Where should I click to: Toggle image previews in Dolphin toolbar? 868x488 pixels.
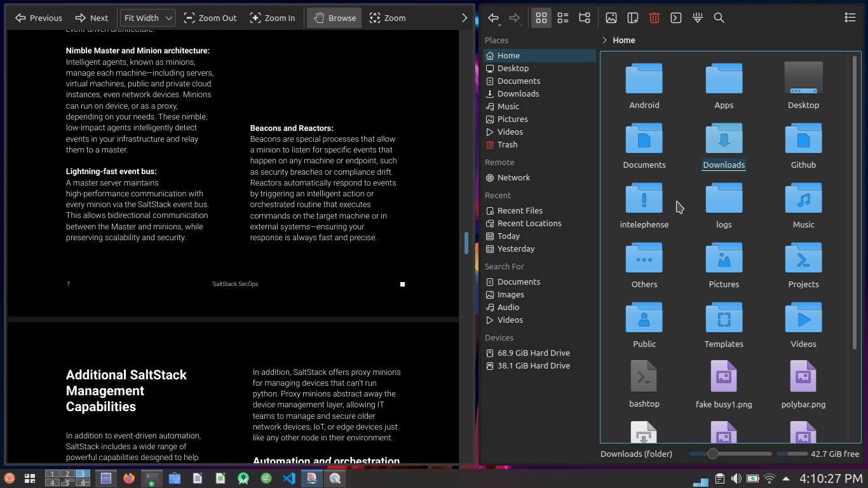pos(611,18)
